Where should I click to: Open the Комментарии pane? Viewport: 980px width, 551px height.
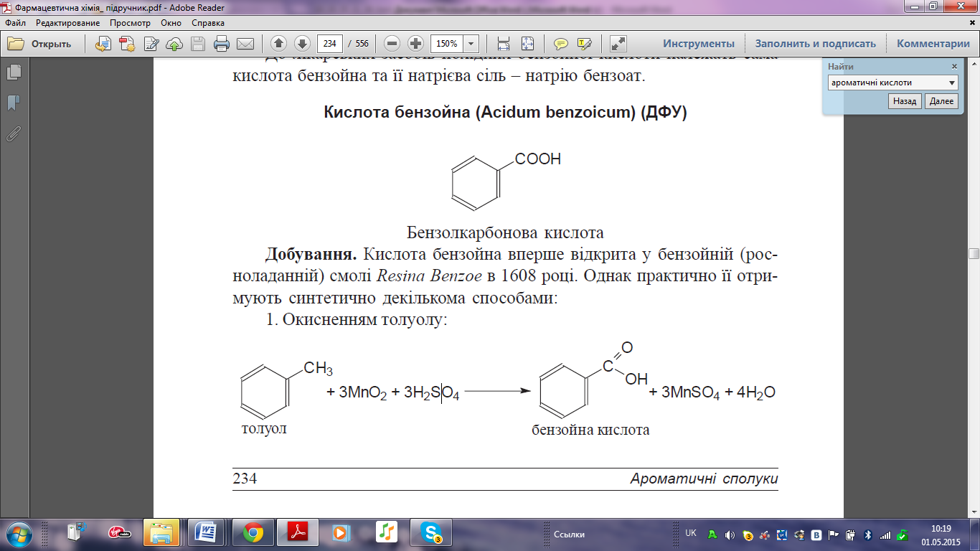(x=933, y=44)
